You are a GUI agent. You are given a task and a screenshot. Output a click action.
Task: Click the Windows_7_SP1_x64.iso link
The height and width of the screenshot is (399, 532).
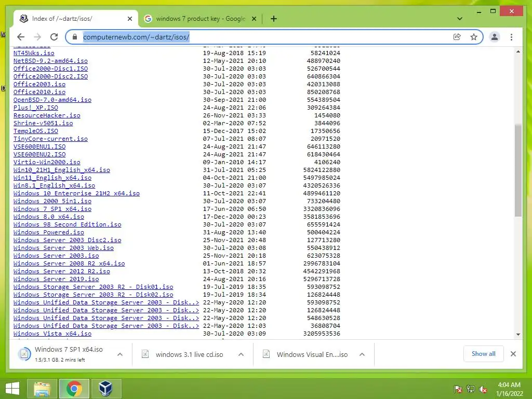tap(52, 209)
